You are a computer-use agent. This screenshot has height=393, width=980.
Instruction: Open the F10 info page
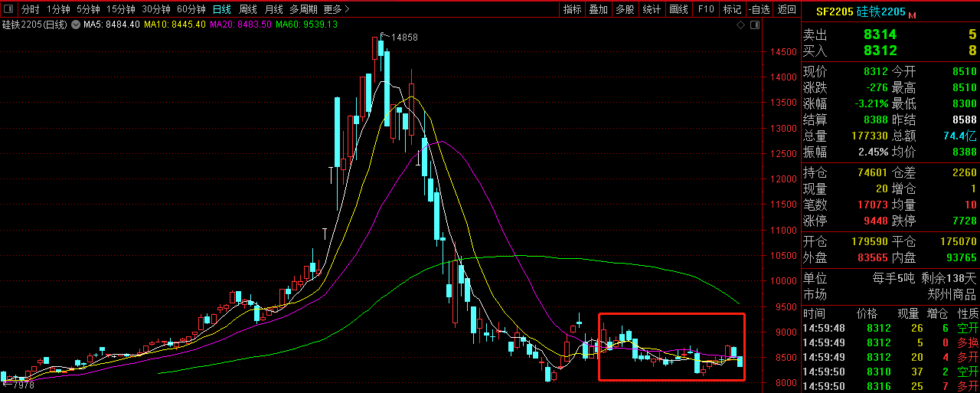(706, 9)
